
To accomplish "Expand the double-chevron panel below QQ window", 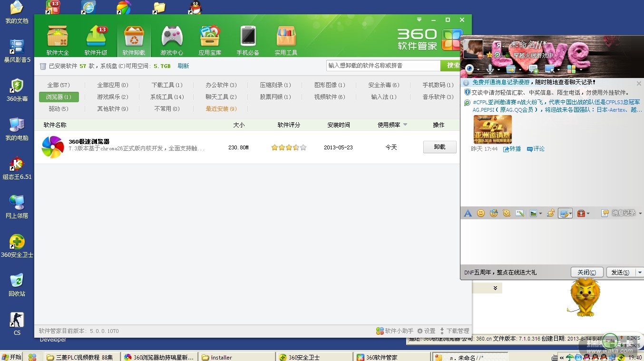I will (495, 288).
